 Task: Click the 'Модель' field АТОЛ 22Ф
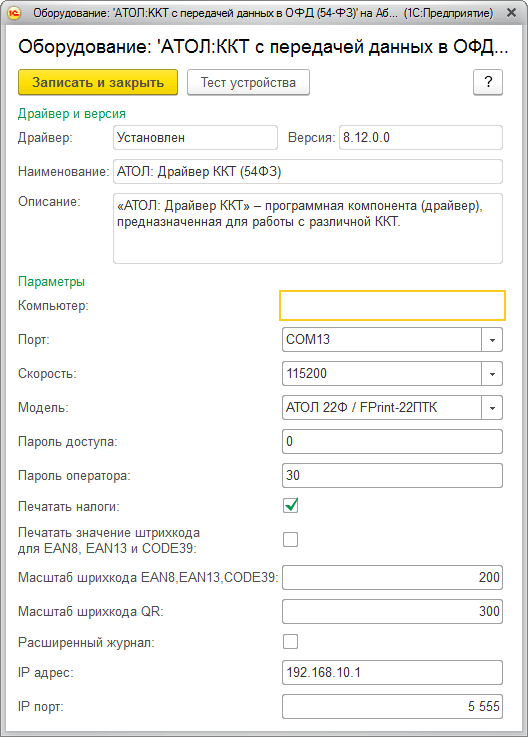(x=382, y=408)
